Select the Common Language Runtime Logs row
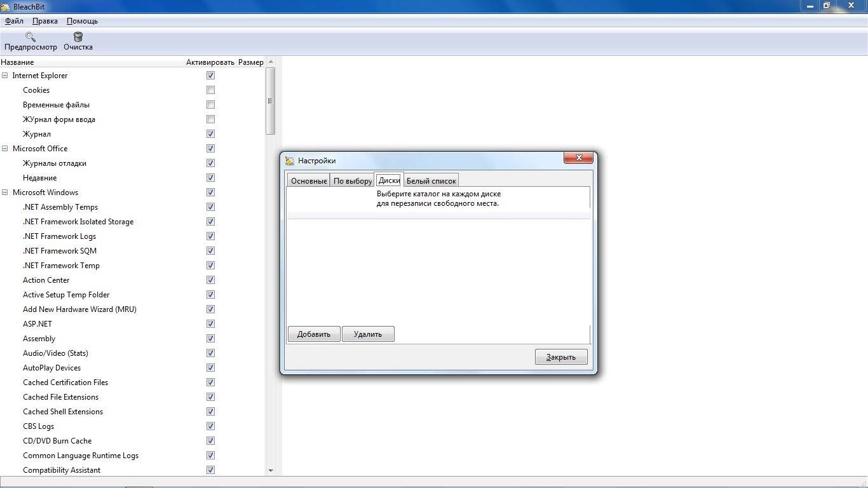The width and height of the screenshot is (868, 488). (x=132, y=456)
